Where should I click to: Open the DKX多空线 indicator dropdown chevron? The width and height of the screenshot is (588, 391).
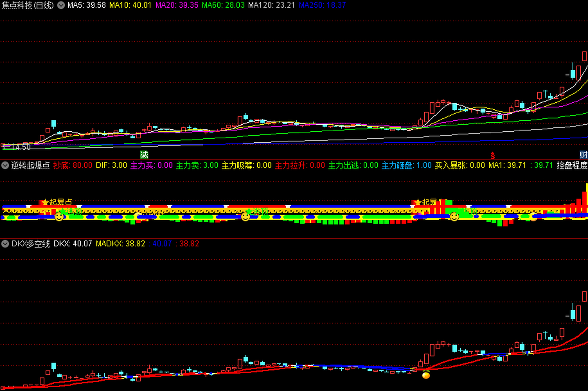point(5,244)
